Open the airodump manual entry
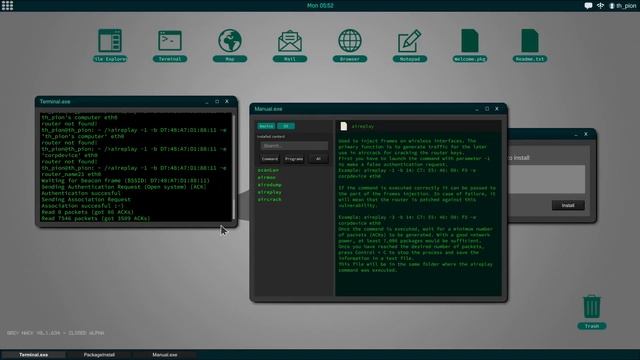 coord(269,185)
